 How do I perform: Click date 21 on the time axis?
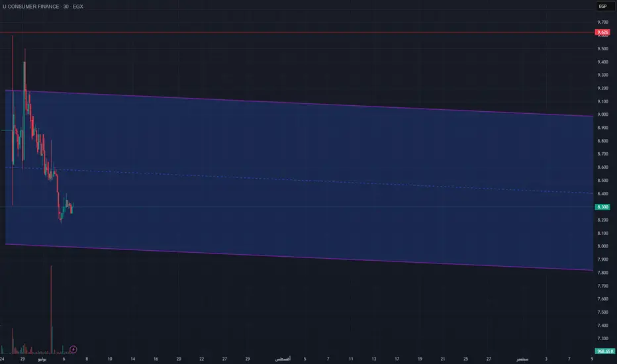[x=443, y=359]
